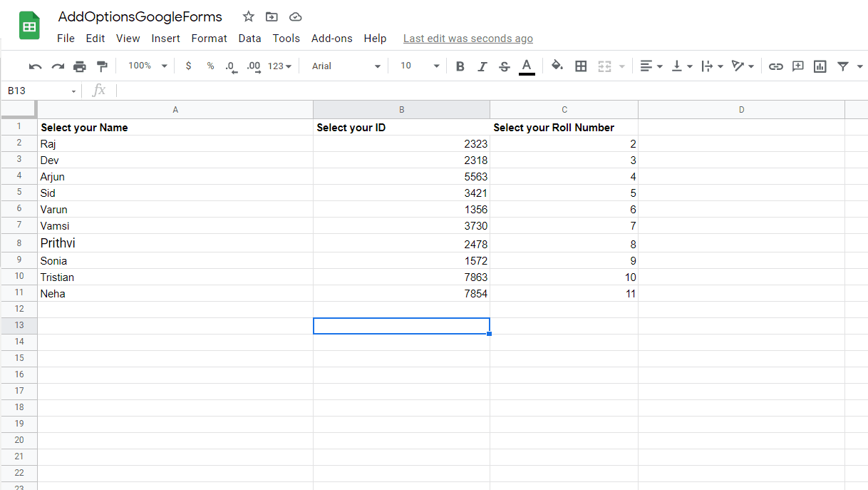Toggle bold formatting
The image size is (868, 490).
coord(460,66)
